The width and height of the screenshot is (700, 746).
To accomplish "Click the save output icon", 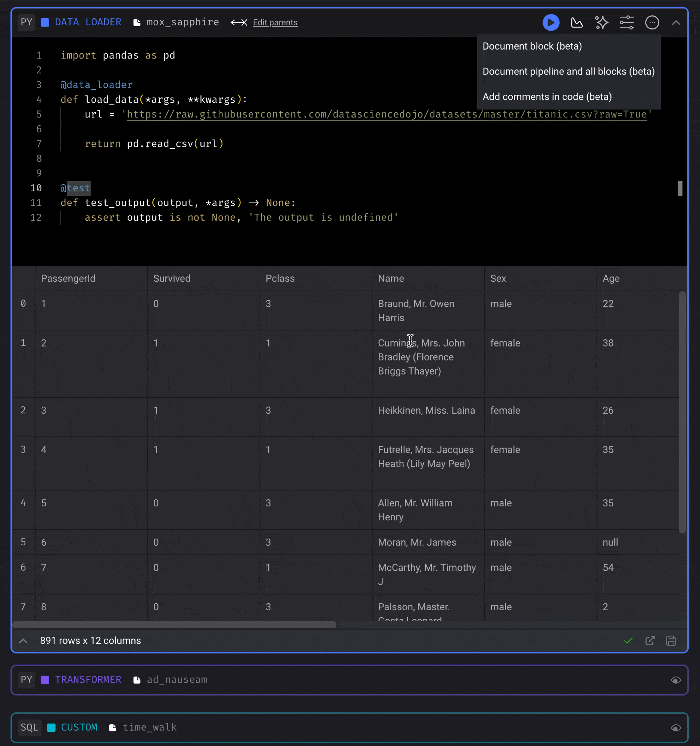I will pyautogui.click(x=671, y=640).
